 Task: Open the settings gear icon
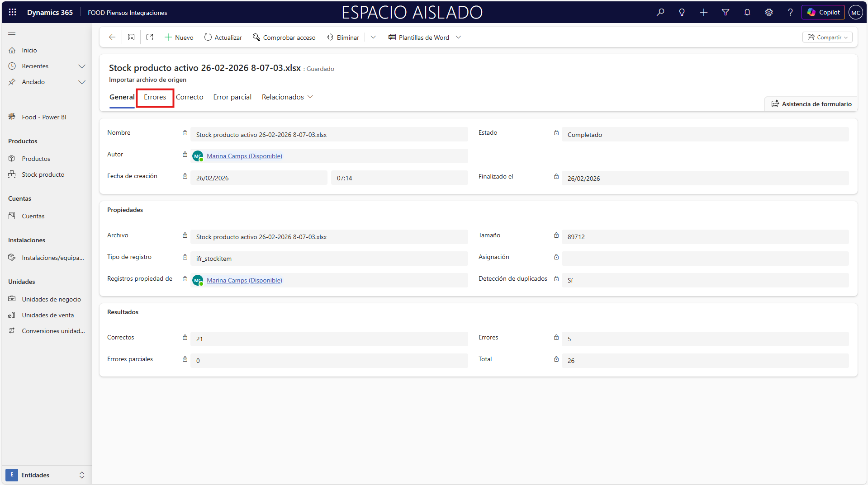click(x=768, y=12)
